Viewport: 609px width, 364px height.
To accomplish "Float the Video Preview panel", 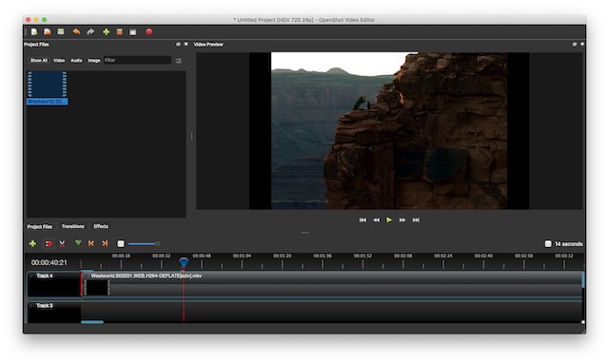I will click(x=575, y=45).
